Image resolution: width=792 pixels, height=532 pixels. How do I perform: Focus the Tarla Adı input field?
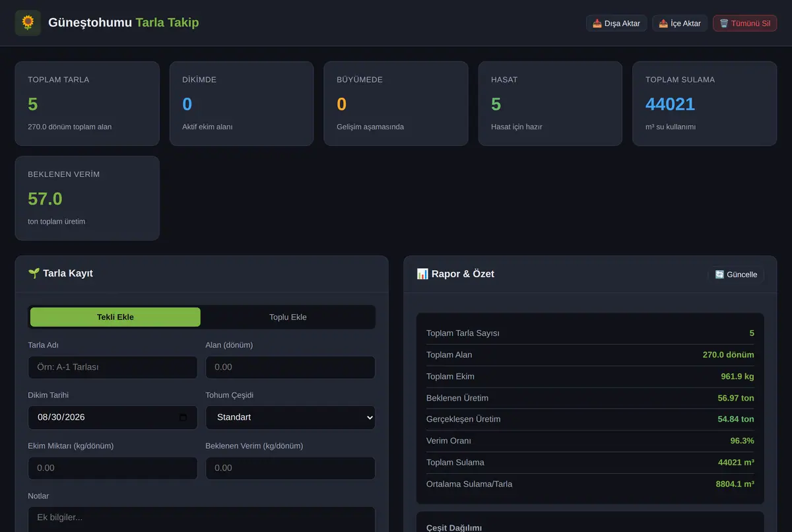(113, 367)
